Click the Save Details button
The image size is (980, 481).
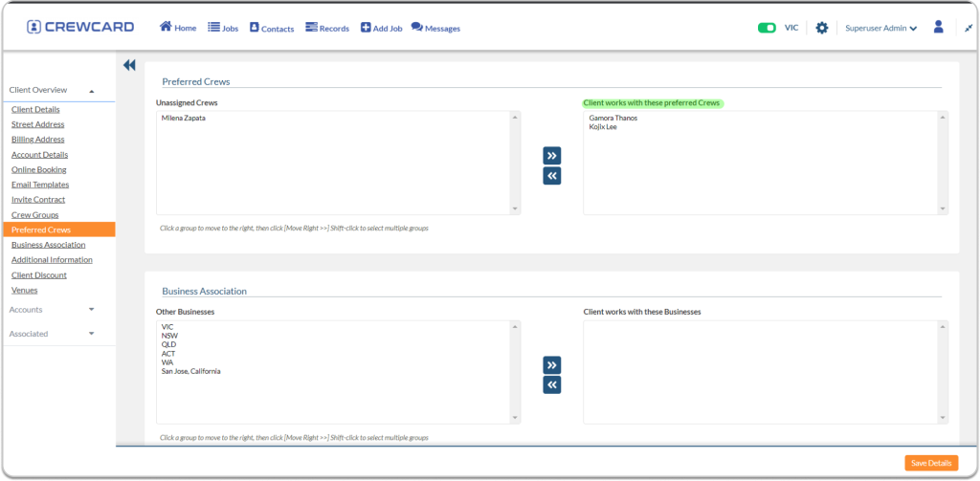tap(930, 463)
